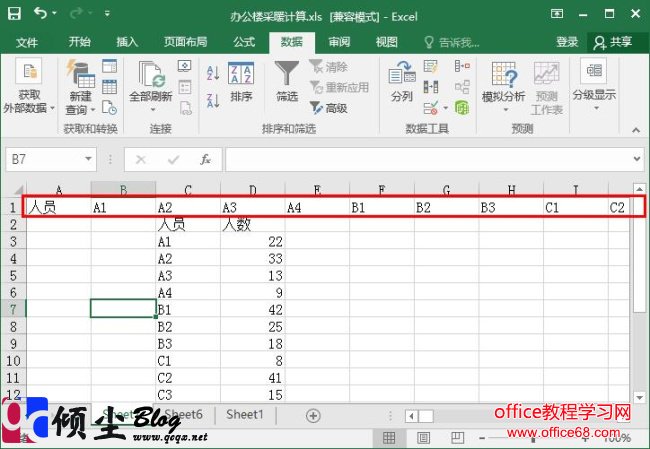Open the Connections icon

point(184,66)
